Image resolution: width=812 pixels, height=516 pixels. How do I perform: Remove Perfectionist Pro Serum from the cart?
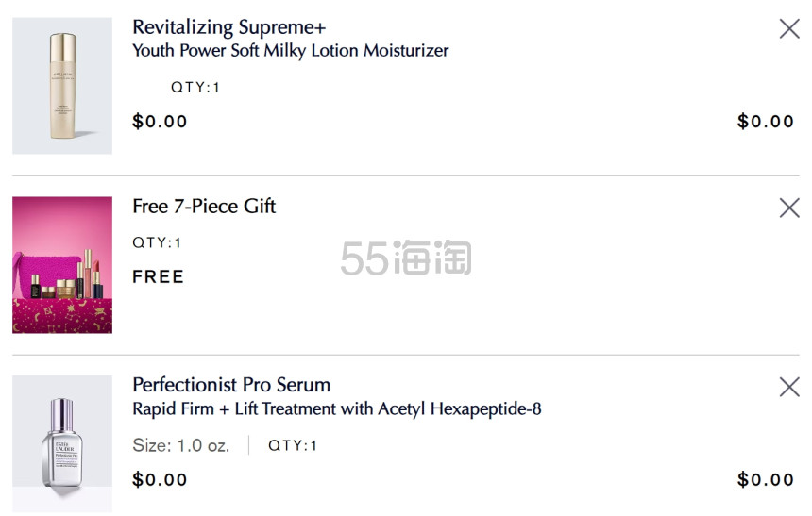[789, 387]
